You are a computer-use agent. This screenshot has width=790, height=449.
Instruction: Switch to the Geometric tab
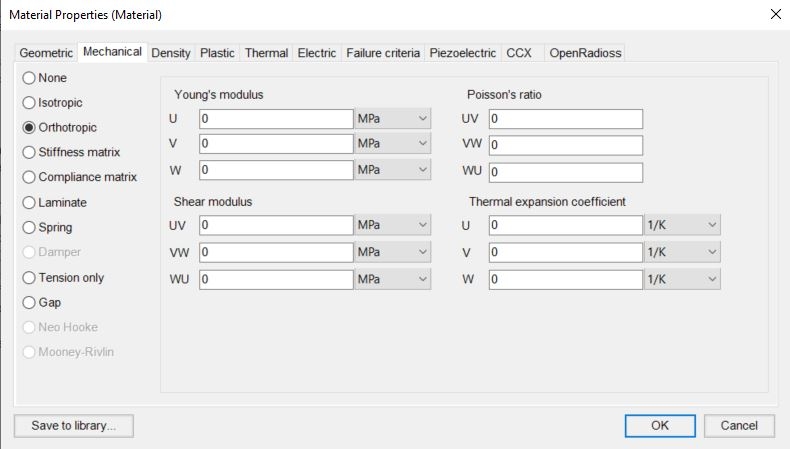point(46,53)
